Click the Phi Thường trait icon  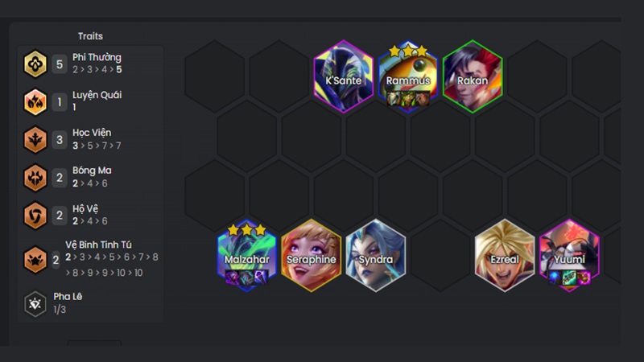click(x=35, y=64)
